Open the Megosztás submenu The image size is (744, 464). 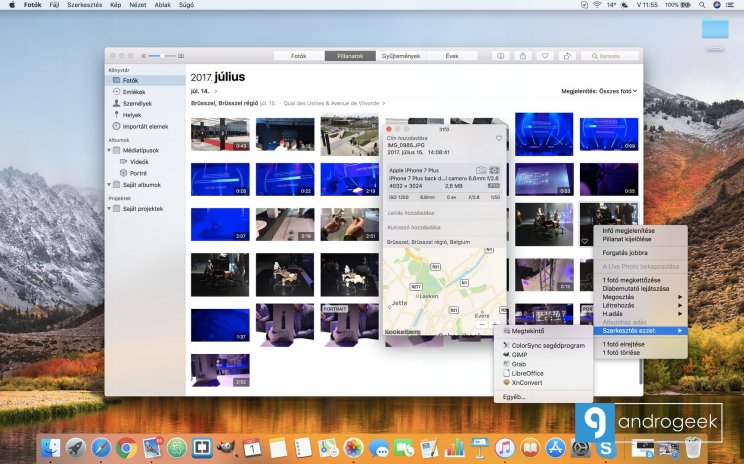coord(641,297)
